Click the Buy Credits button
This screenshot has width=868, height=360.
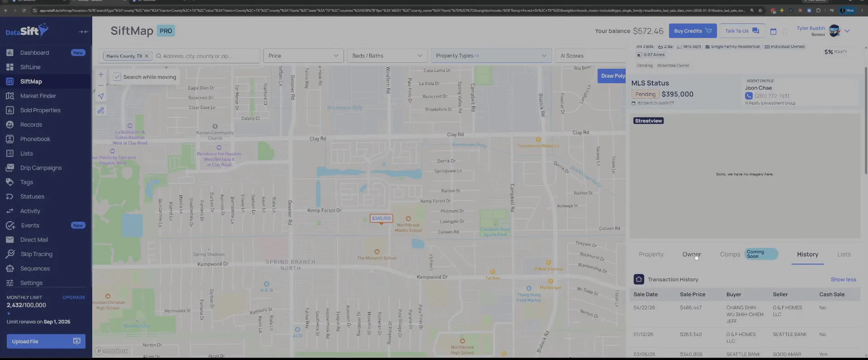(693, 31)
